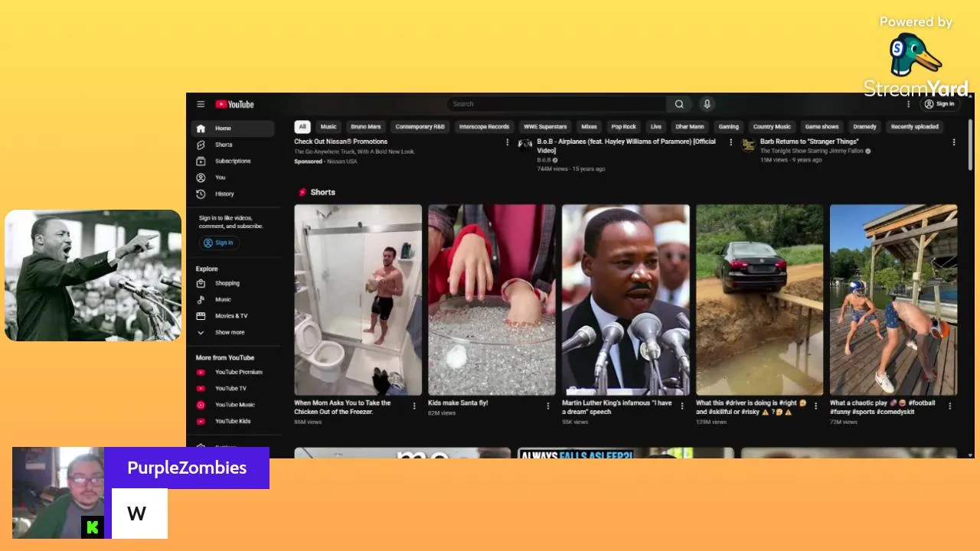Open Shorts in the sidebar
Viewport: 980px width, 551px height.
point(232,145)
